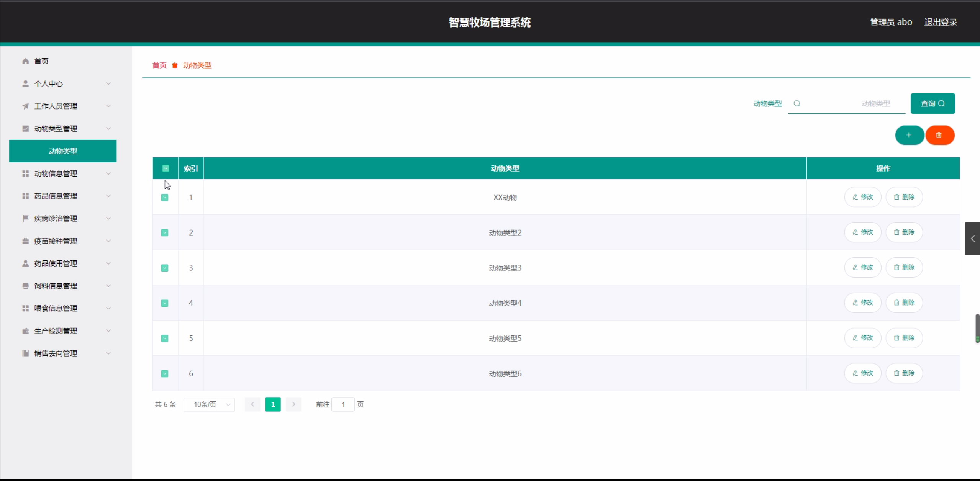Click the page jump number input
The image size is (980, 481).
tap(343, 404)
